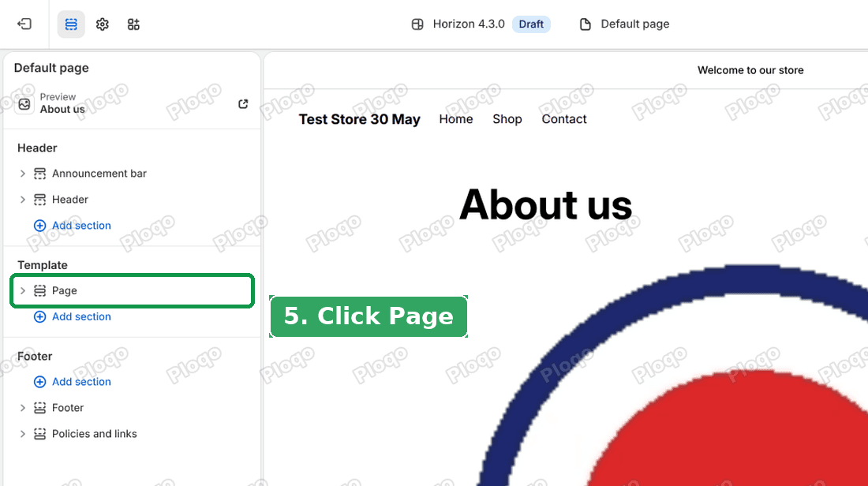Select the Sections panel icon
868x486 pixels.
coord(71,24)
